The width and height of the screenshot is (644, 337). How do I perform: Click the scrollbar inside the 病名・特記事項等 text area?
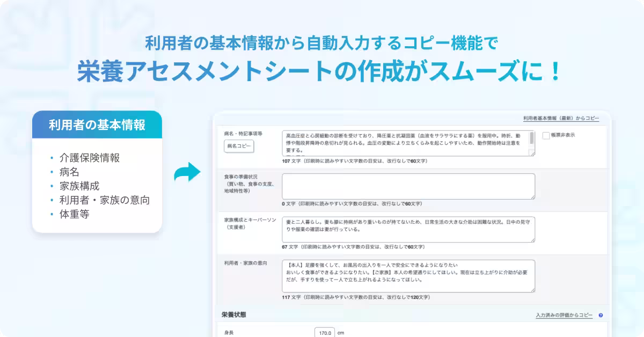pyautogui.click(x=532, y=139)
